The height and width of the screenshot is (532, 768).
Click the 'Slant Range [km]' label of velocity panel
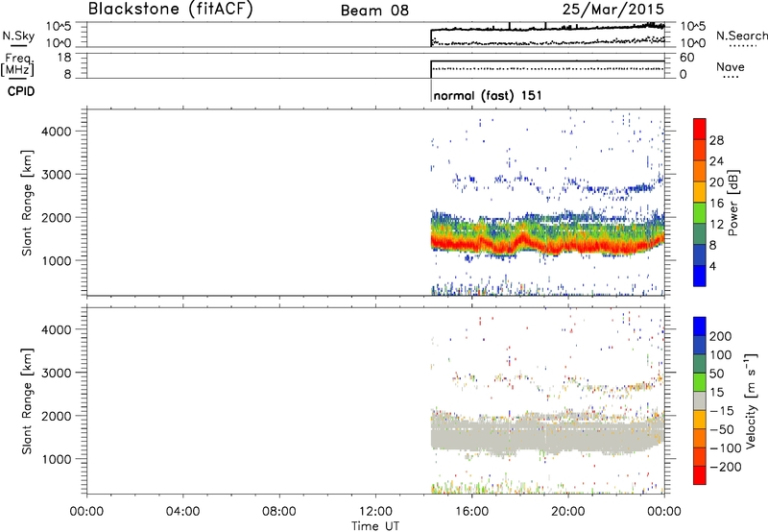click(x=27, y=400)
